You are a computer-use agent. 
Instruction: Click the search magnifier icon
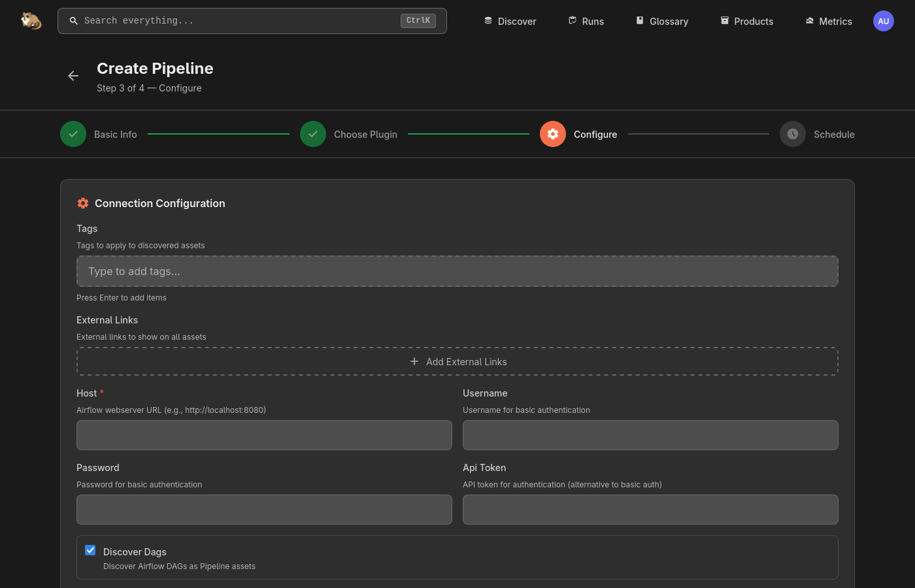pos(74,21)
